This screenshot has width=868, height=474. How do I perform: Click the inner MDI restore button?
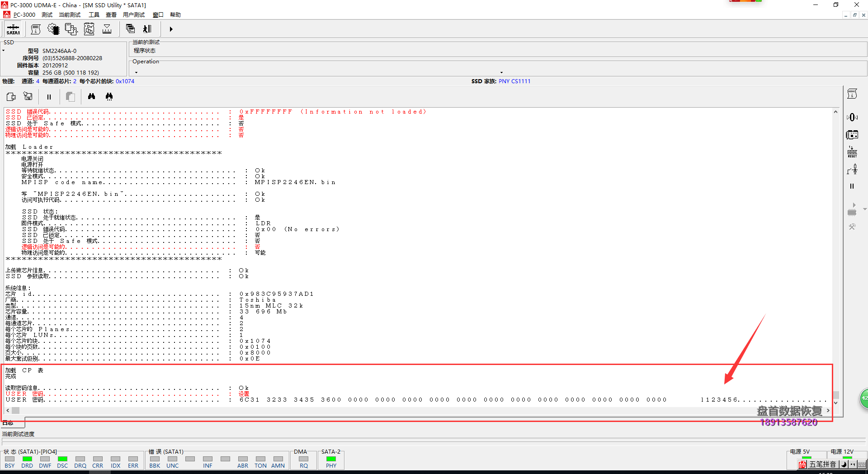tap(855, 15)
